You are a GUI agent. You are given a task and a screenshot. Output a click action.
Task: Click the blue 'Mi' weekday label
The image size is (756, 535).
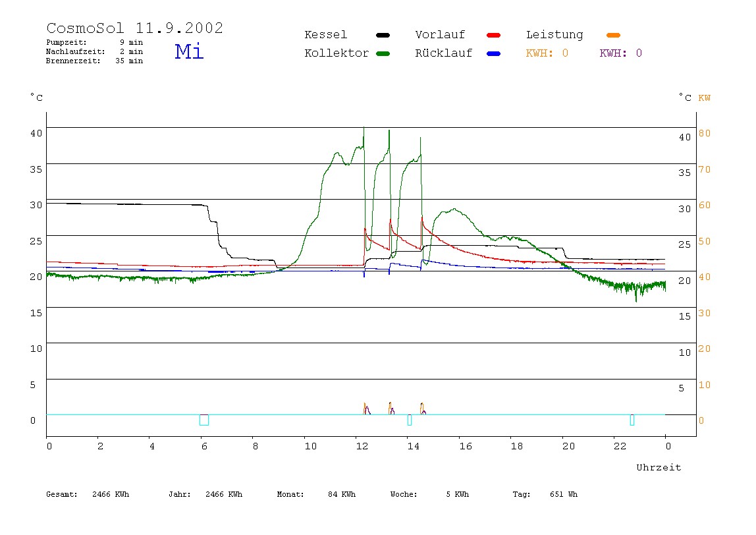click(189, 51)
